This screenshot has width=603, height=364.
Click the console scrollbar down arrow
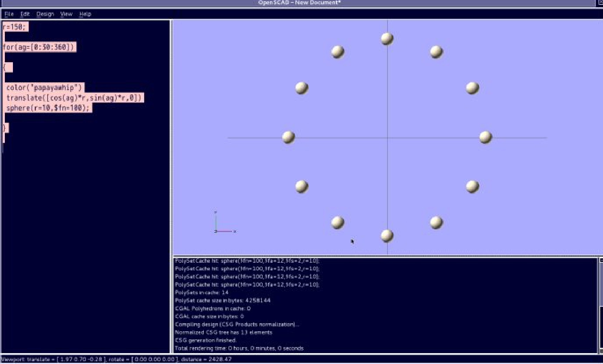pos(601,351)
